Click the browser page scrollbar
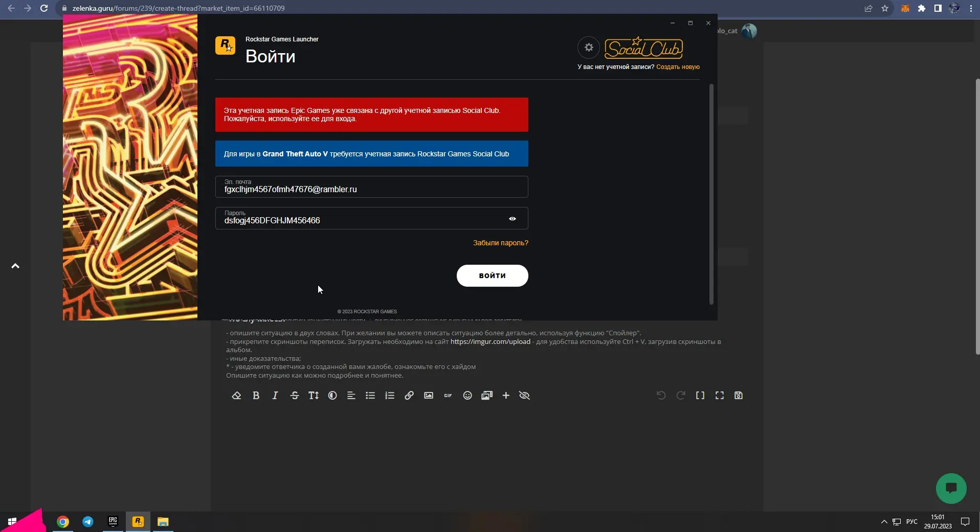The height and width of the screenshot is (532, 980). pyautogui.click(x=977, y=216)
